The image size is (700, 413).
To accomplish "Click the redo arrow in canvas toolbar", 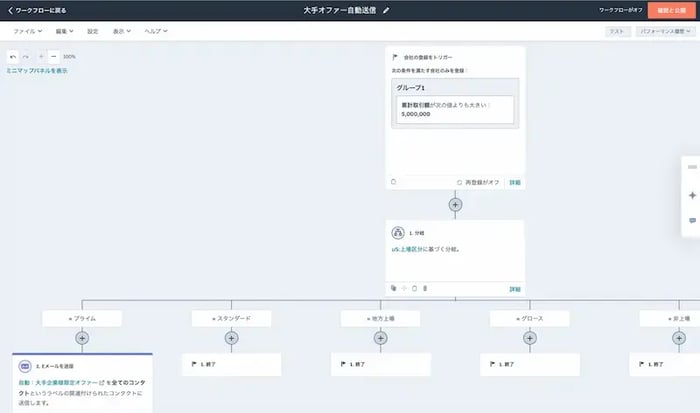I will pyautogui.click(x=26, y=57).
